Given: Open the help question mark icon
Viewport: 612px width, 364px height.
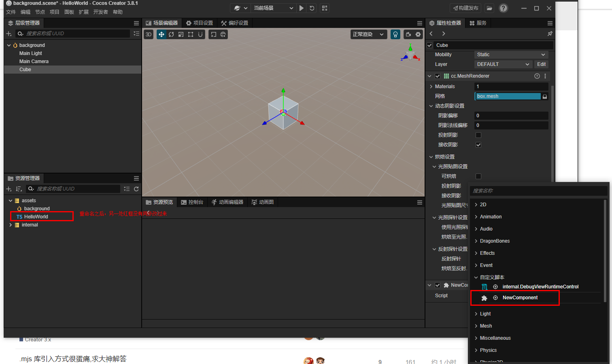Looking at the screenshot, I should (x=504, y=8).
